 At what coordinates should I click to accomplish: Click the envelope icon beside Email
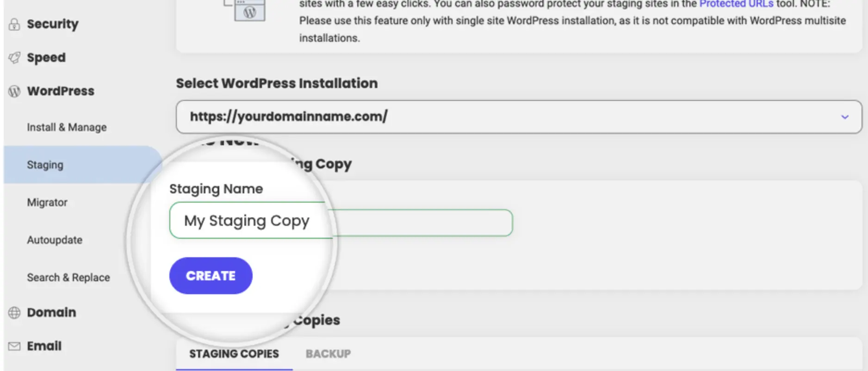[14, 346]
